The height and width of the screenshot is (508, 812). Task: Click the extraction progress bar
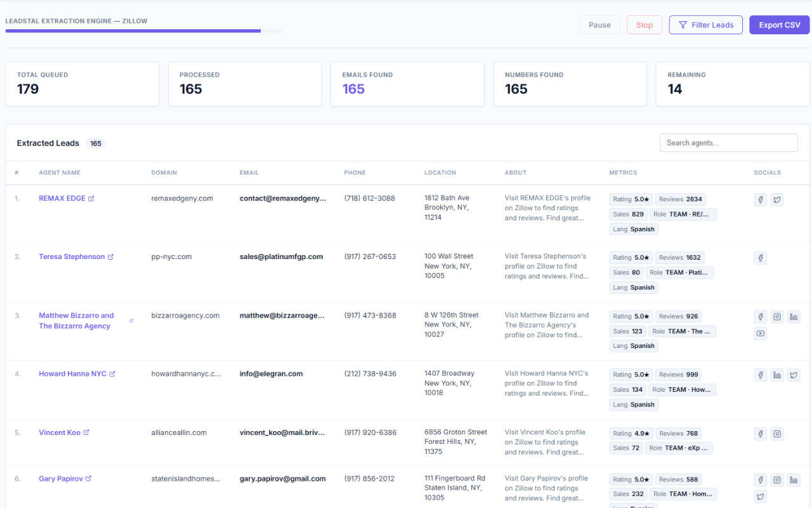(x=143, y=30)
